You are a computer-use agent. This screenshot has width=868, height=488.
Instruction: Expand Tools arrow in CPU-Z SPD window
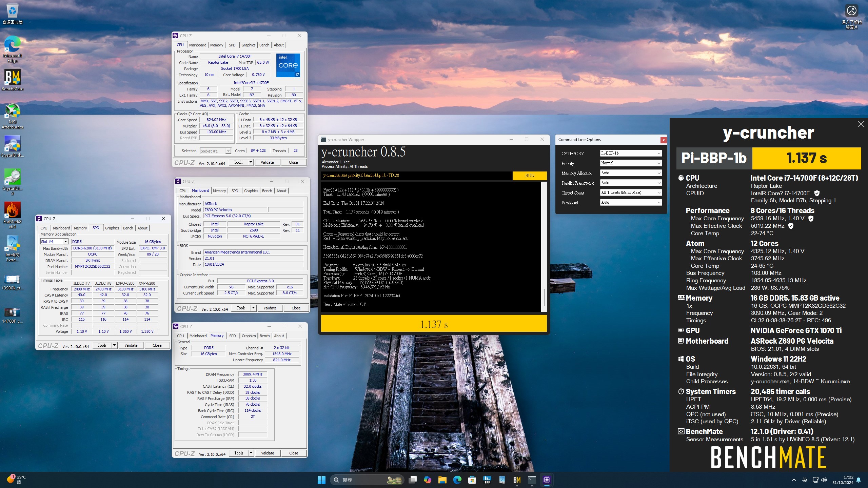click(114, 345)
